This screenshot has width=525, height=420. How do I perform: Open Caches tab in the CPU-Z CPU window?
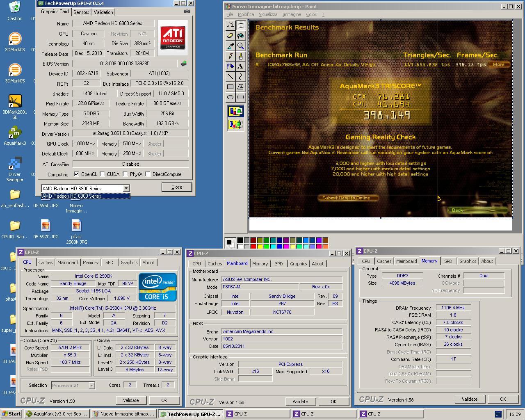click(46, 262)
